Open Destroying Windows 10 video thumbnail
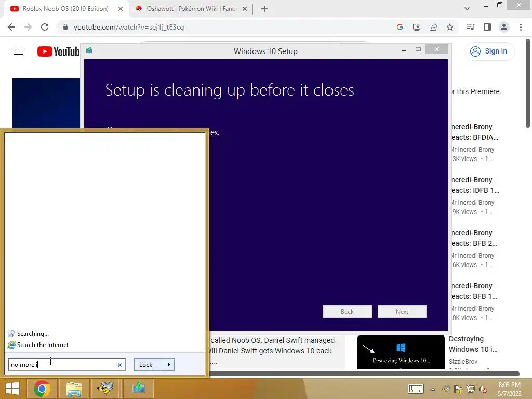Image resolution: width=532 pixels, height=399 pixels. (401, 352)
